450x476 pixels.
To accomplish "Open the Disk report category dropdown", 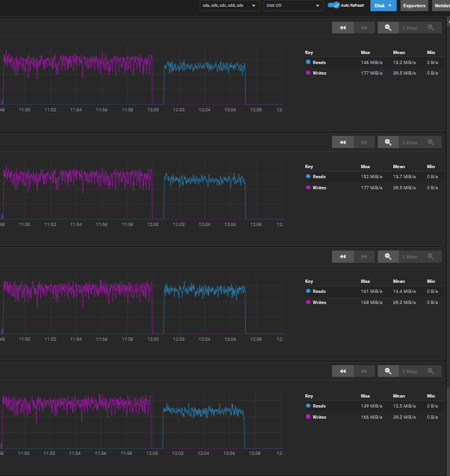I will [x=383, y=6].
